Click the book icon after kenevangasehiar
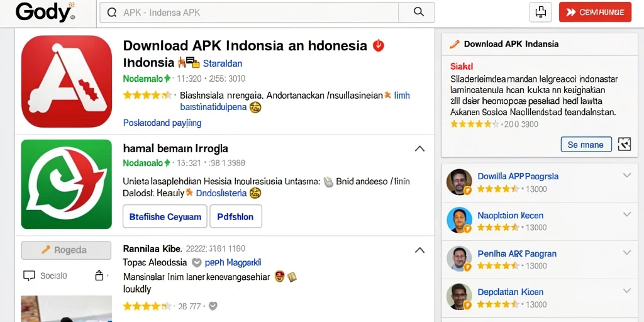The image size is (644, 322). (292, 277)
